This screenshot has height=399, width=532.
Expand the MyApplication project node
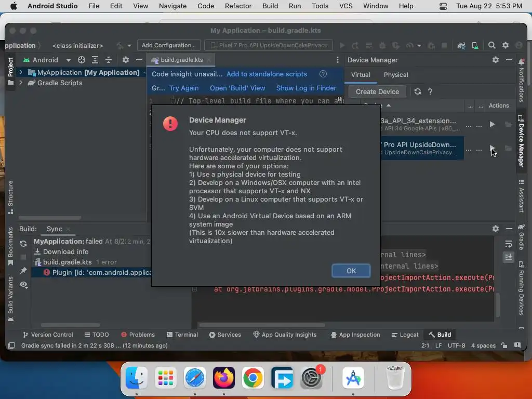[21, 72]
